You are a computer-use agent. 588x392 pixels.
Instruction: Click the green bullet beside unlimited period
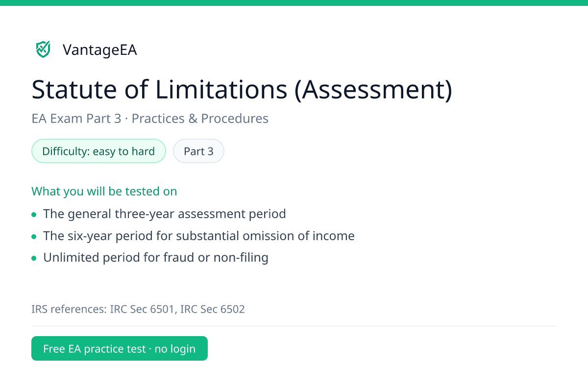point(34,258)
